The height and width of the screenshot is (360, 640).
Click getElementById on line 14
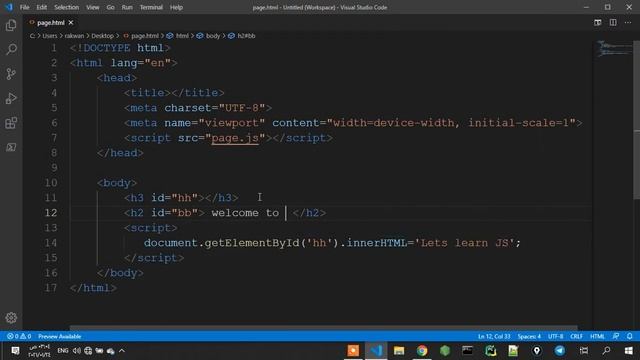tap(252, 243)
